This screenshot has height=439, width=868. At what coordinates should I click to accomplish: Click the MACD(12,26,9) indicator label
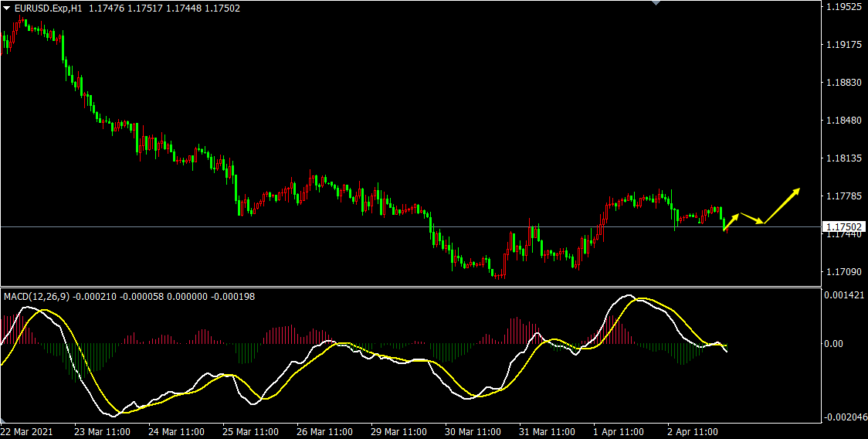36,296
